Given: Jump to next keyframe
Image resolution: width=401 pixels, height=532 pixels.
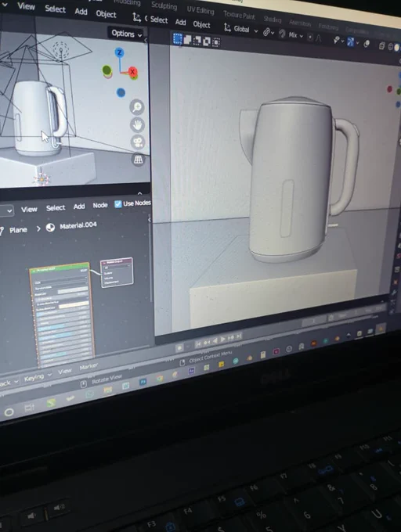Looking at the screenshot, I should (x=231, y=337).
